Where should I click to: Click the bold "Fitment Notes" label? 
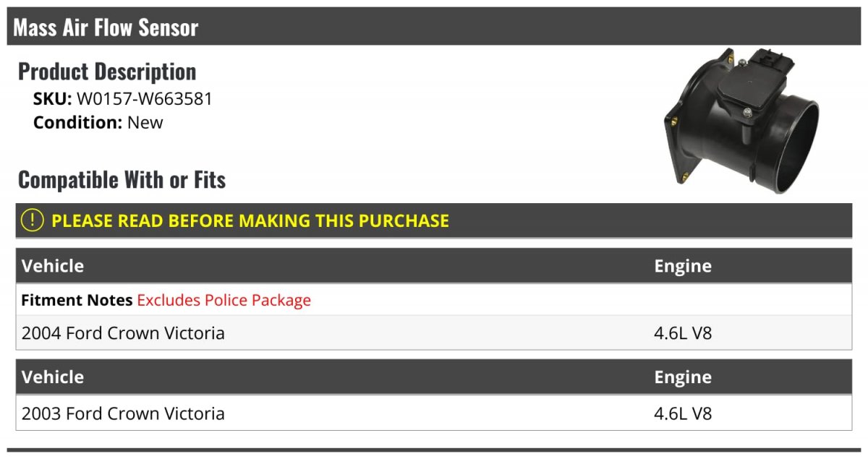(x=77, y=300)
